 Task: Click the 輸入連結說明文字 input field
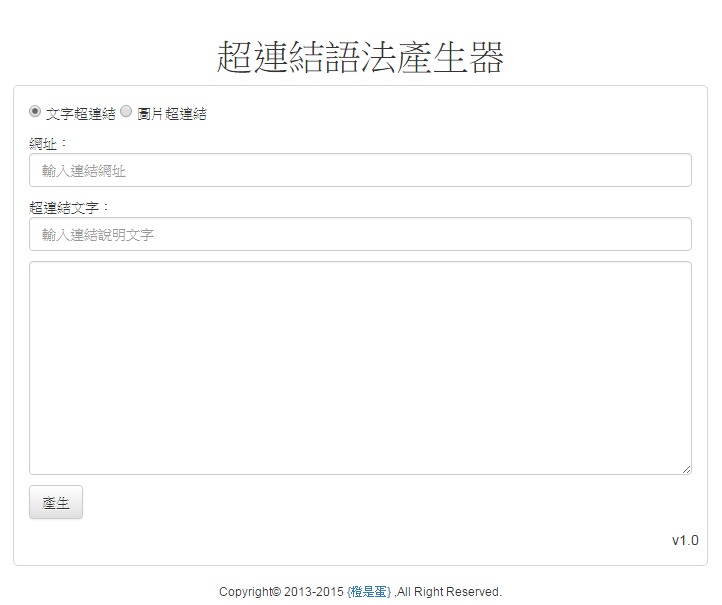pyautogui.click(x=360, y=234)
